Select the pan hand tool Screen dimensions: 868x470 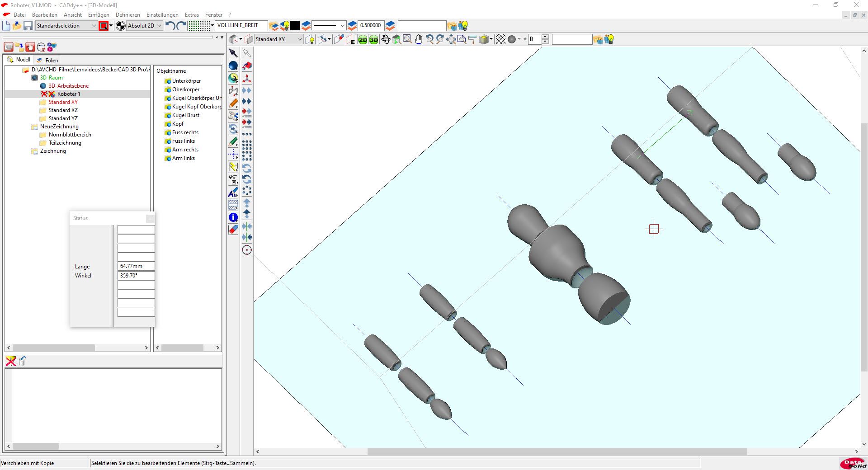click(419, 40)
